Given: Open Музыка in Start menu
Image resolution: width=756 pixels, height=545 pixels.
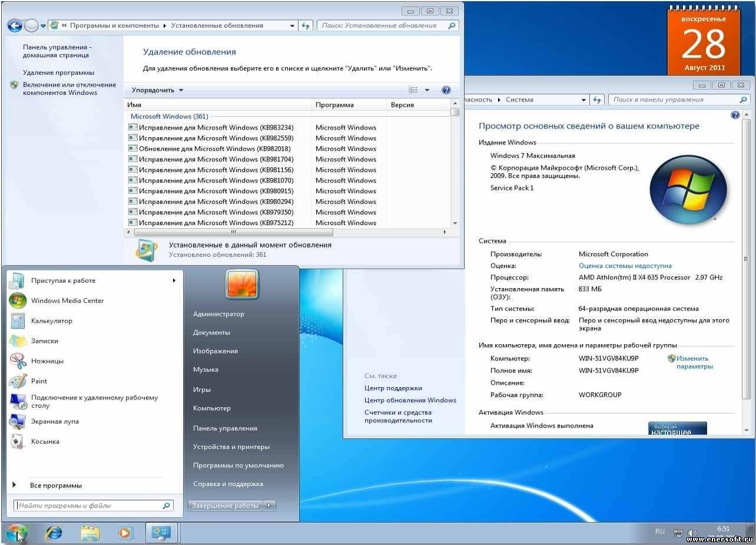Looking at the screenshot, I should (205, 369).
